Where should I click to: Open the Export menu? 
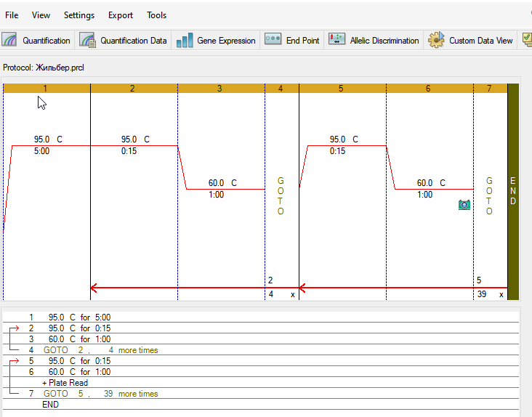click(121, 15)
